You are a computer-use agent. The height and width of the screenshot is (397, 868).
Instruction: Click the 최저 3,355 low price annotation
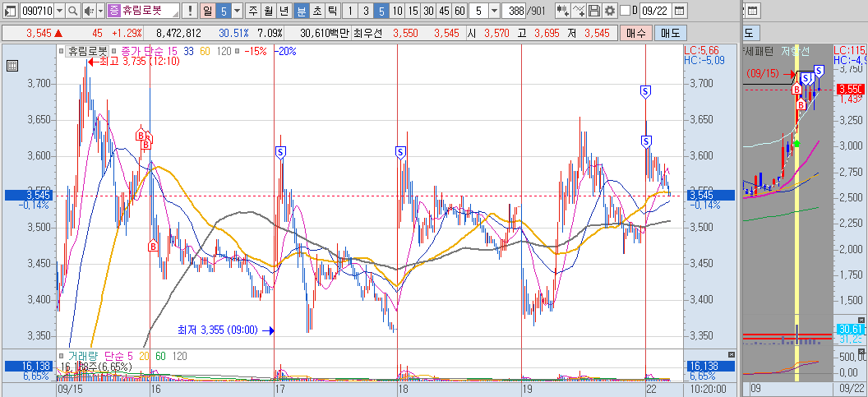225,330
